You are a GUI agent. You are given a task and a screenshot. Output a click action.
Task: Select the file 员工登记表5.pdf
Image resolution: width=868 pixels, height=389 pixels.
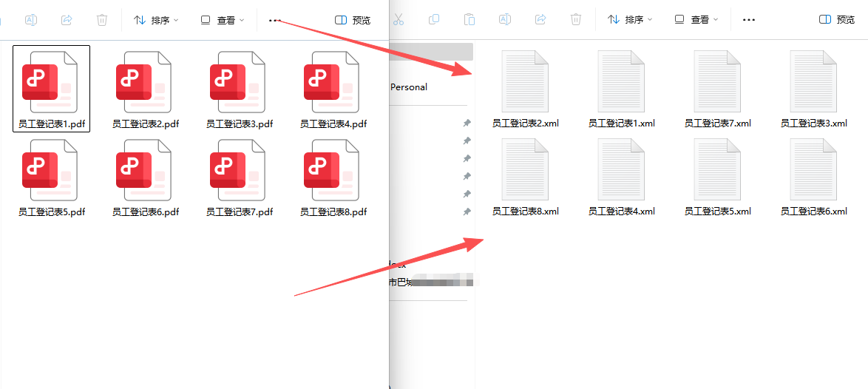(52, 177)
